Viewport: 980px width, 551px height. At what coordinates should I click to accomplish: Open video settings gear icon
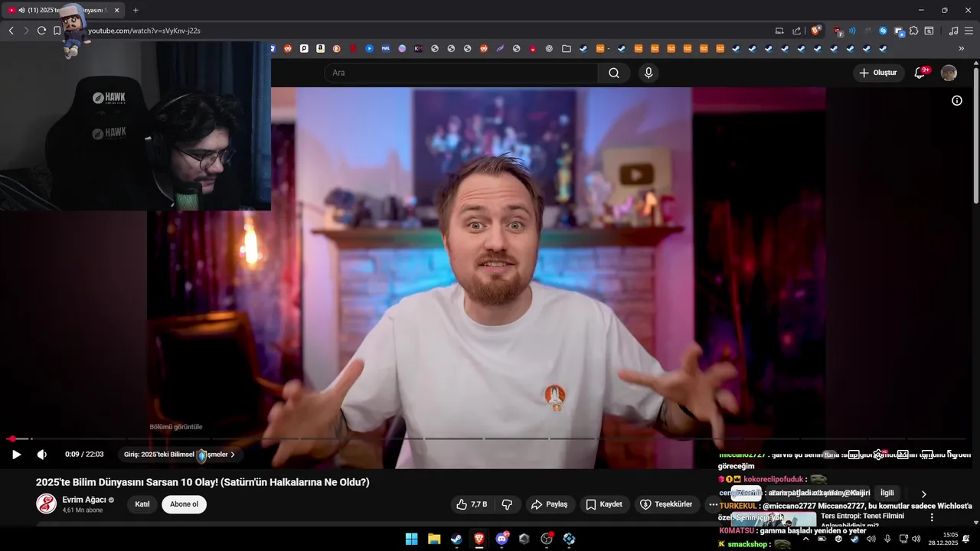pyautogui.click(x=878, y=455)
